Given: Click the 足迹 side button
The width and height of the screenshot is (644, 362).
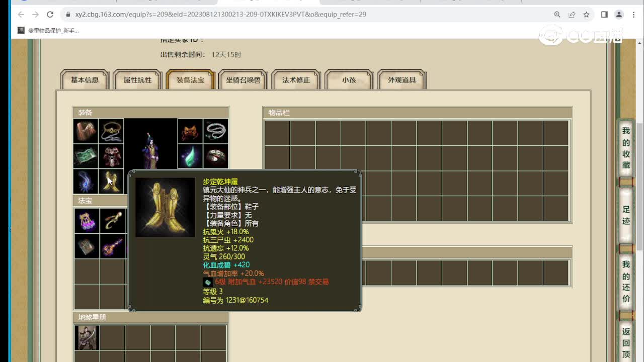Looking at the screenshot, I should click(x=626, y=215).
